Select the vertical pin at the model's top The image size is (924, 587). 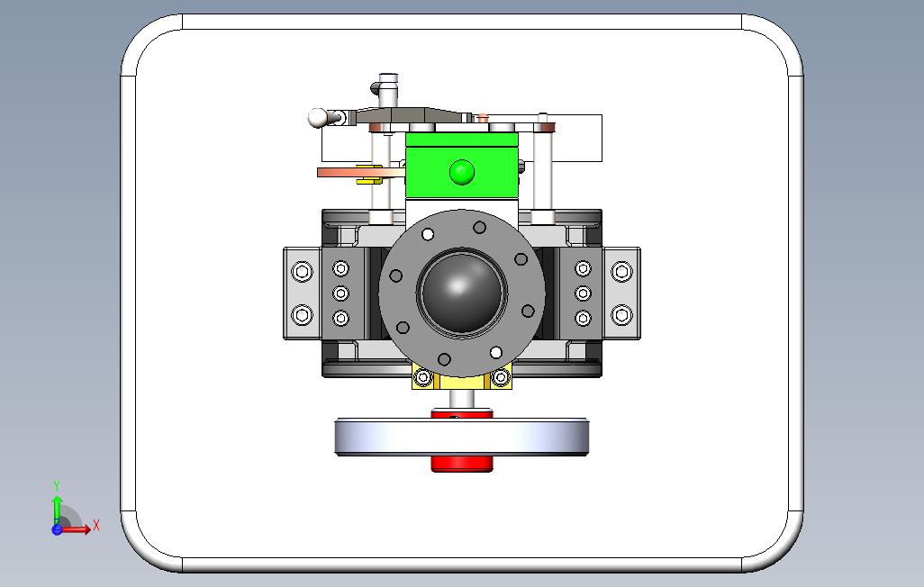(388, 91)
